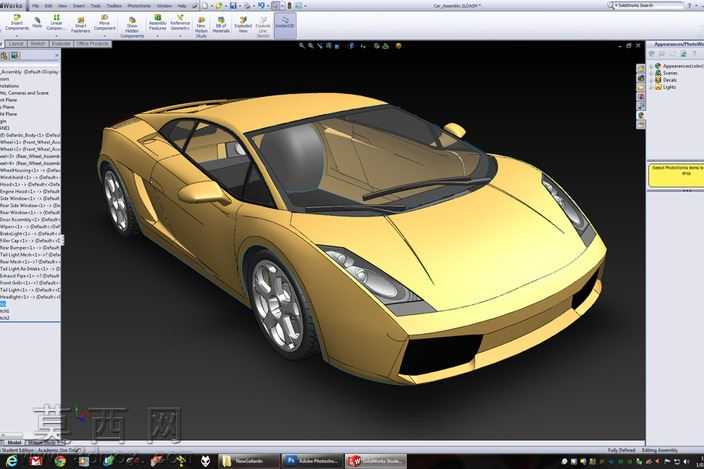
Task: Open the New document dropdown arrow
Action: (211, 6)
